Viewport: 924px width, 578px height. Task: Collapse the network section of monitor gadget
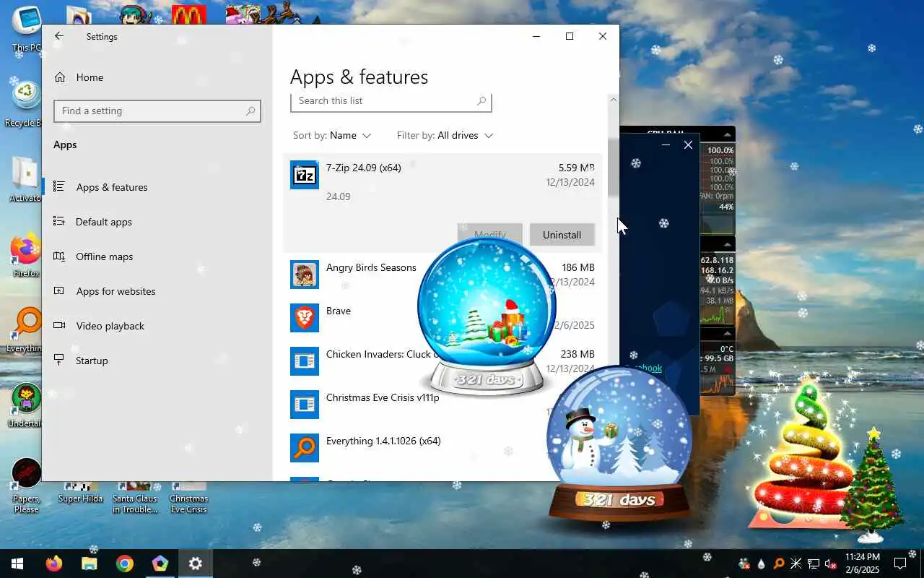tap(728, 243)
